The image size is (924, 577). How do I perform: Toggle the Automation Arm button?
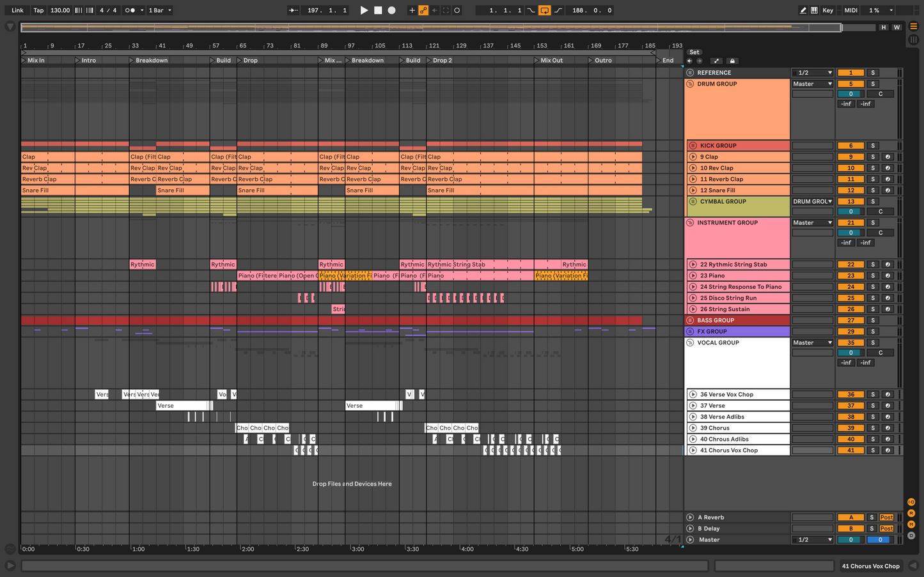click(423, 10)
